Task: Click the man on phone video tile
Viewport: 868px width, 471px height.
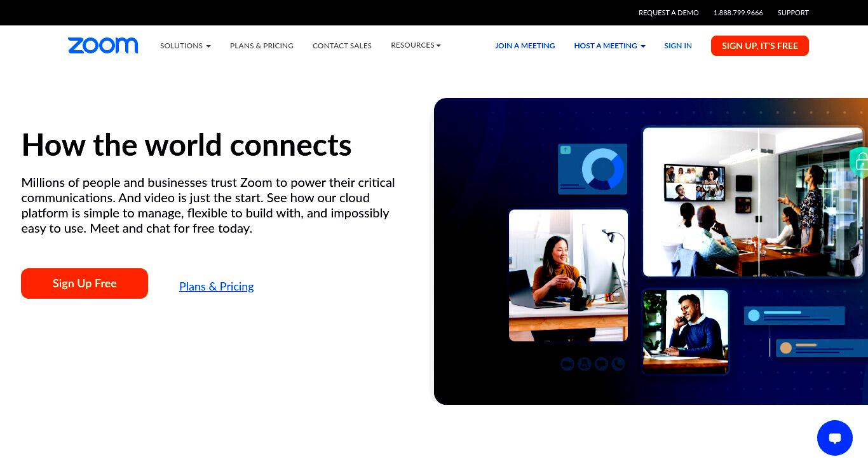Action: tap(685, 331)
